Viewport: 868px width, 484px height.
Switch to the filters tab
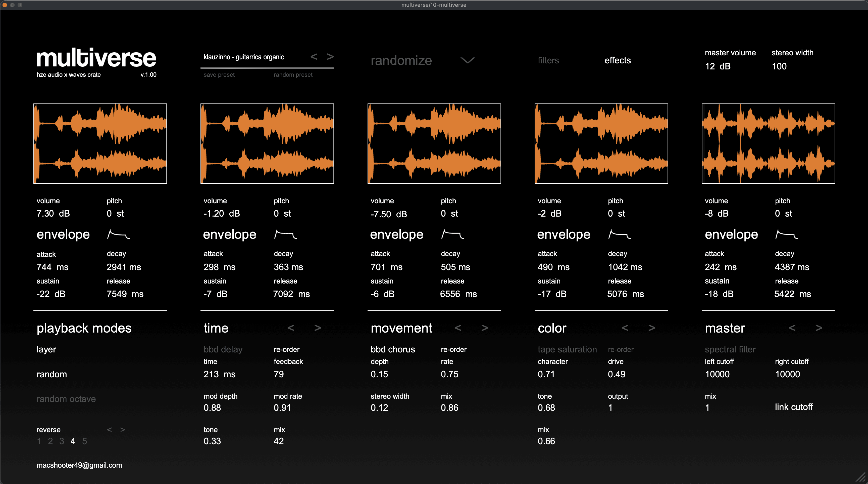[548, 60]
